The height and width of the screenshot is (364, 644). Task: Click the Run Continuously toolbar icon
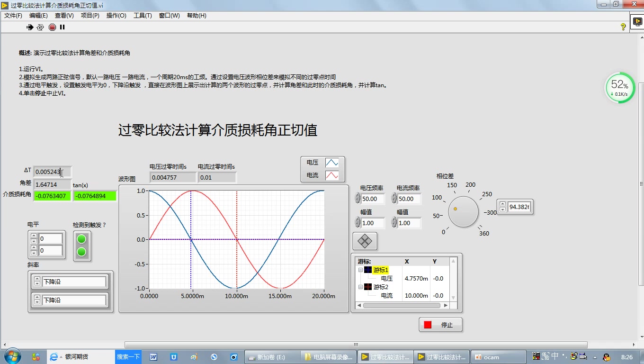[x=40, y=27]
